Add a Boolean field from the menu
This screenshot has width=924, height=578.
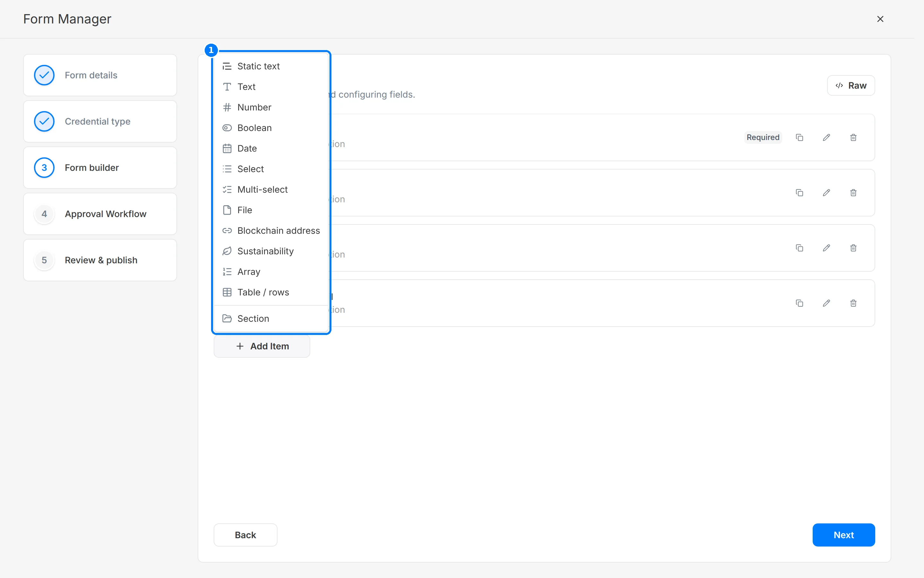click(x=271, y=128)
